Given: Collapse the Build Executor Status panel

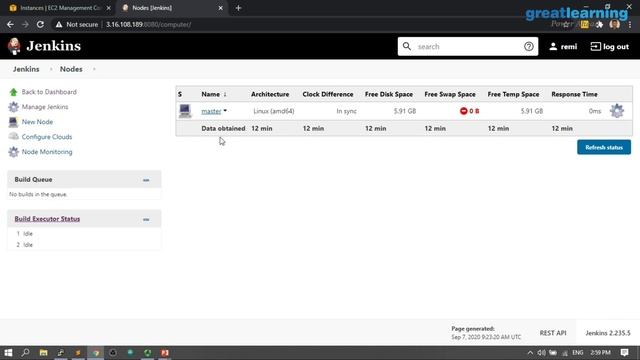Looking at the screenshot, I should point(146,220).
